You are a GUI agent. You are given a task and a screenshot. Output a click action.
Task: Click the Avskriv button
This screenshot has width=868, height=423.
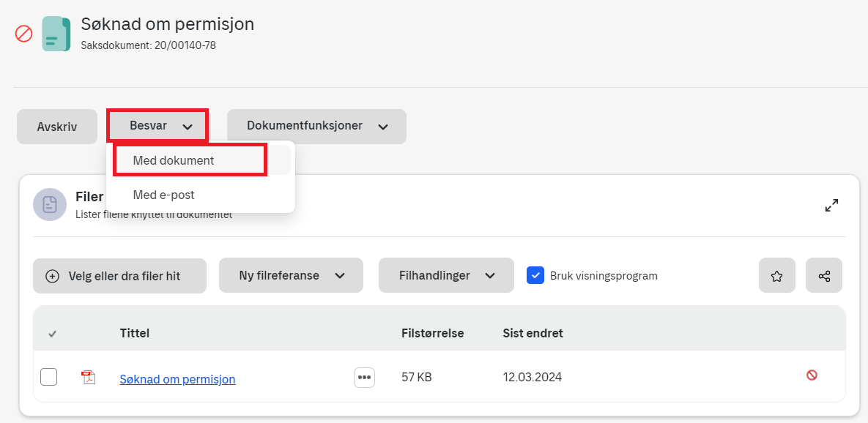[x=57, y=127]
